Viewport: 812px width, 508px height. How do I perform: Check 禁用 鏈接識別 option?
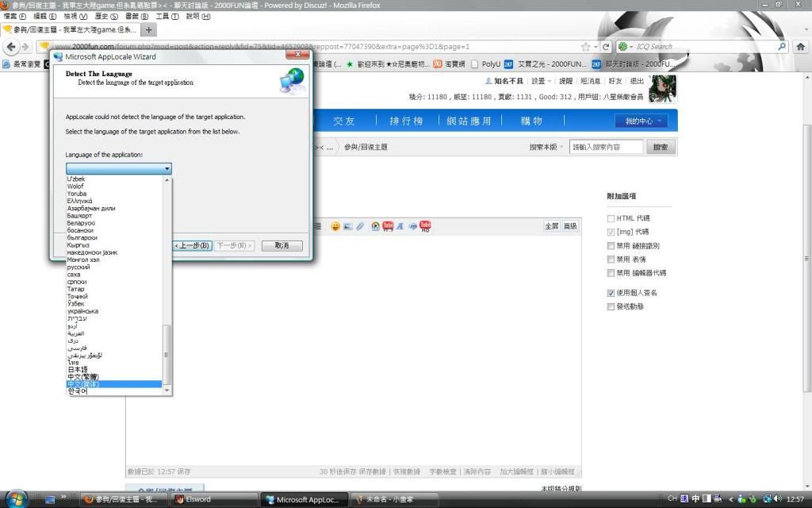click(x=611, y=246)
